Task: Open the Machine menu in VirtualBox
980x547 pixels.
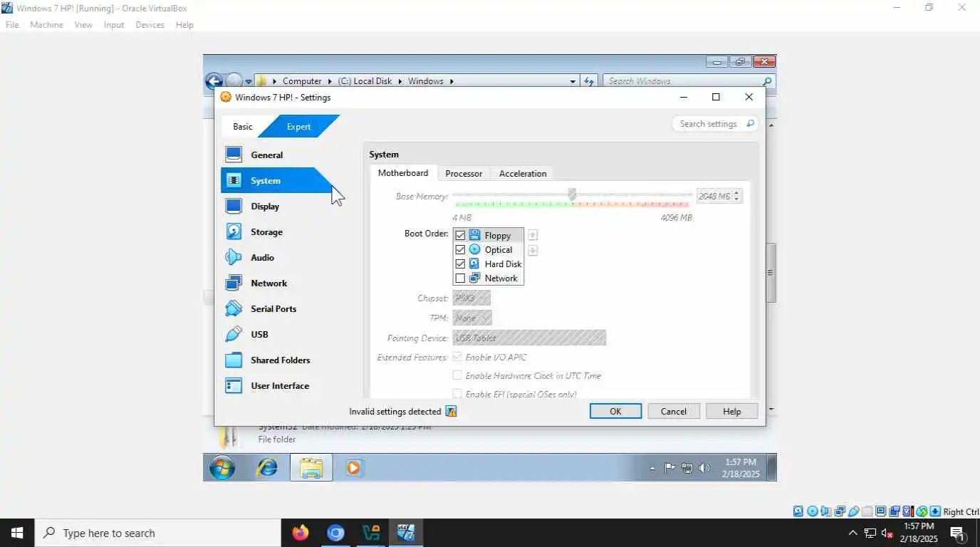Action: [x=46, y=25]
